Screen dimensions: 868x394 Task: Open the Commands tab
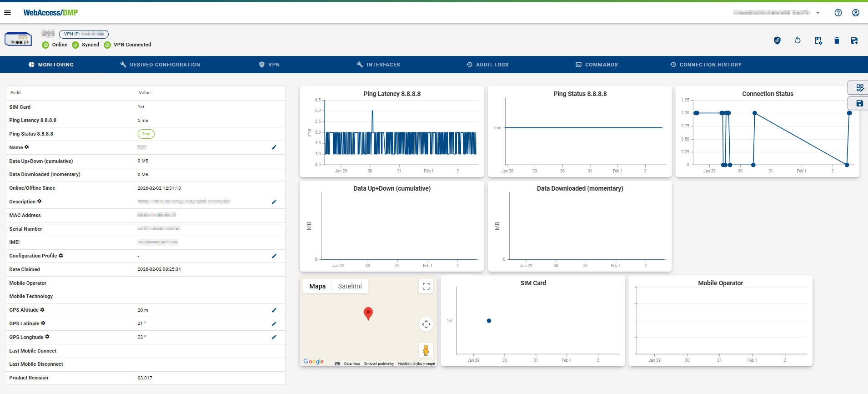coord(597,65)
